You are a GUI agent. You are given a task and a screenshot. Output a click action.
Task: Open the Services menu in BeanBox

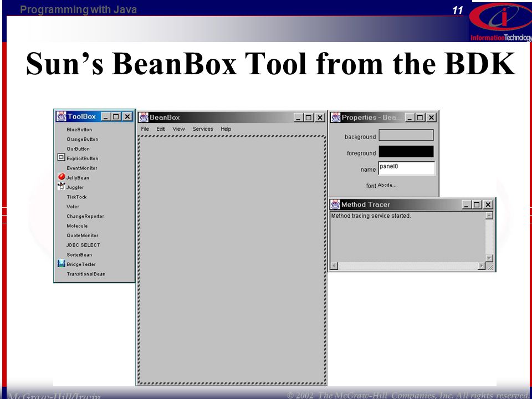point(203,129)
